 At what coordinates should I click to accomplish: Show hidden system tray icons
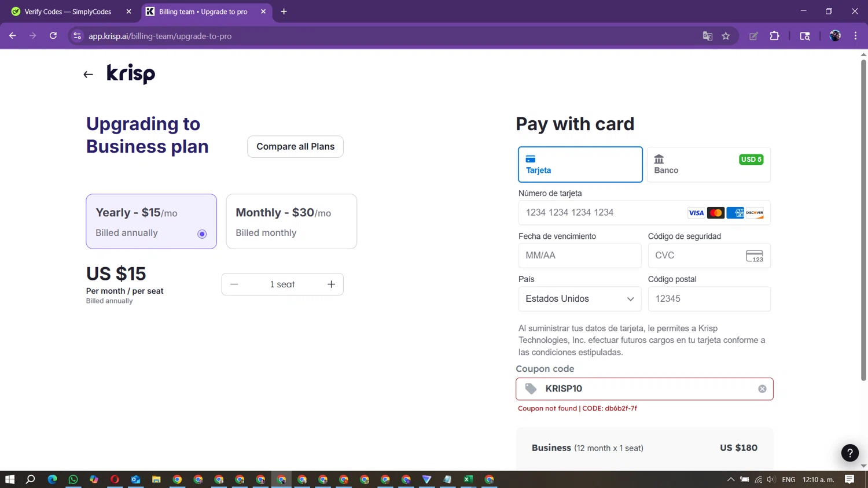[x=730, y=479]
